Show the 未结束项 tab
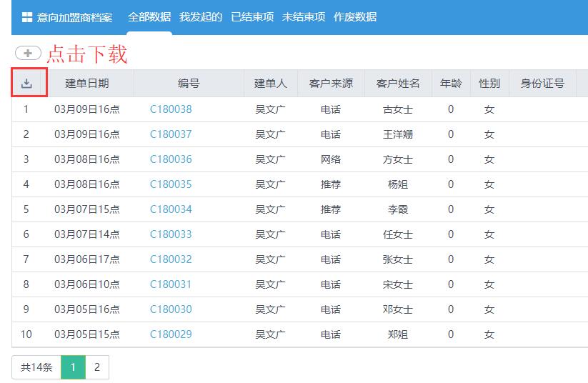 point(304,17)
